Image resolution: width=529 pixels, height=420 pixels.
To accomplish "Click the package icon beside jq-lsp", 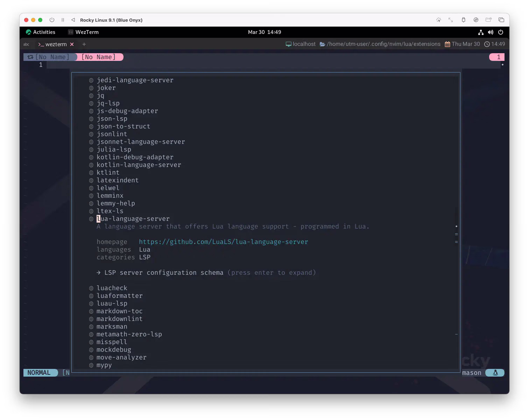I will tap(91, 103).
